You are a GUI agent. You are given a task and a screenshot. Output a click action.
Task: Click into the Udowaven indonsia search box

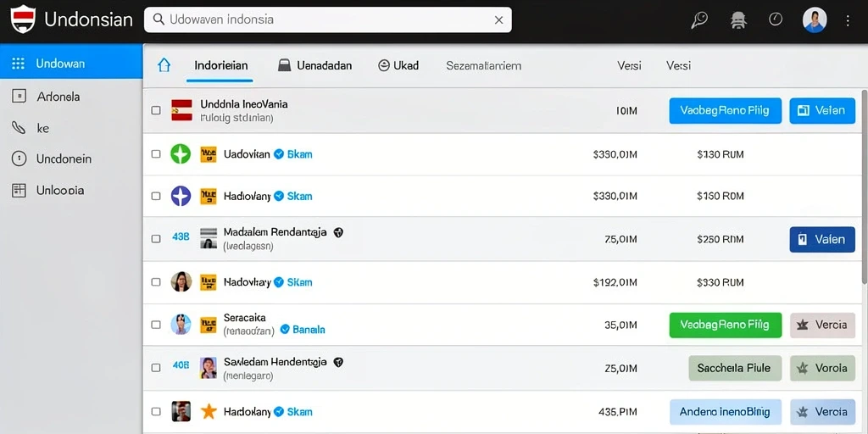click(328, 20)
